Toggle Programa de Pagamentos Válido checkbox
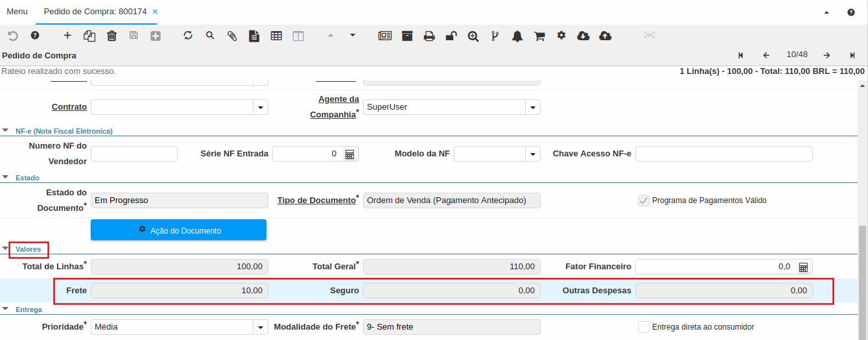The height and width of the screenshot is (340, 868). point(644,200)
